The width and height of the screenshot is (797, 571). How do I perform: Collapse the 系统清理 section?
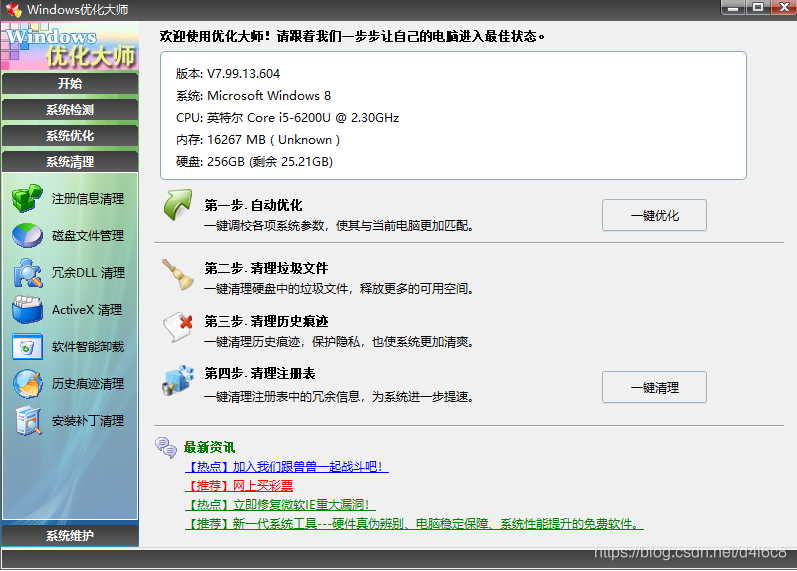pos(70,162)
